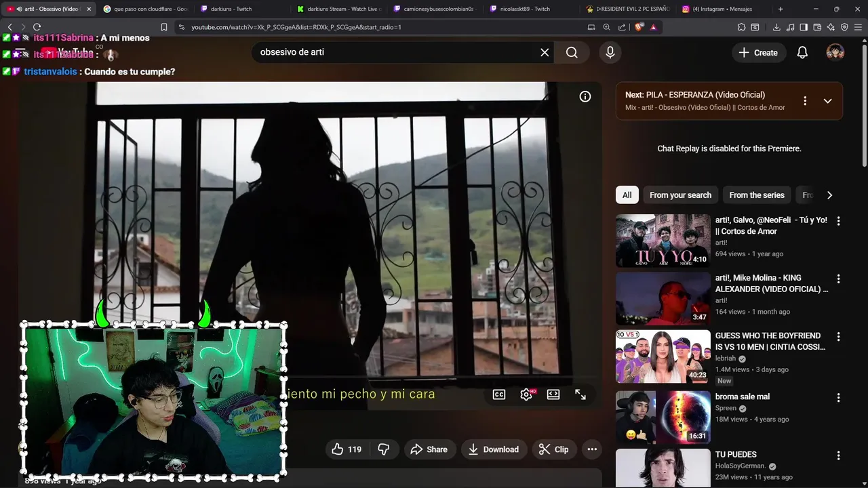Click the Download button

coord(494,449)
